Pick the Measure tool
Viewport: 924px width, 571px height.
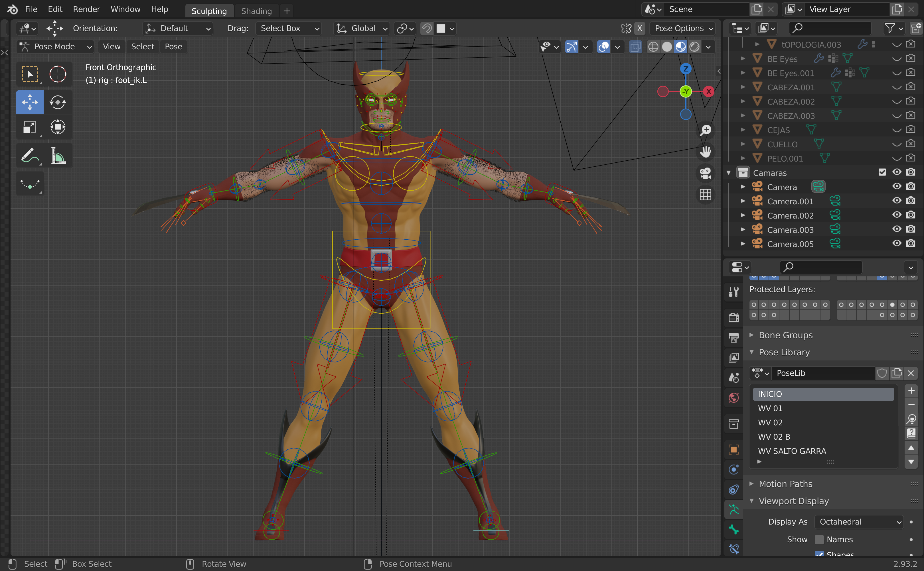[58, 155]
